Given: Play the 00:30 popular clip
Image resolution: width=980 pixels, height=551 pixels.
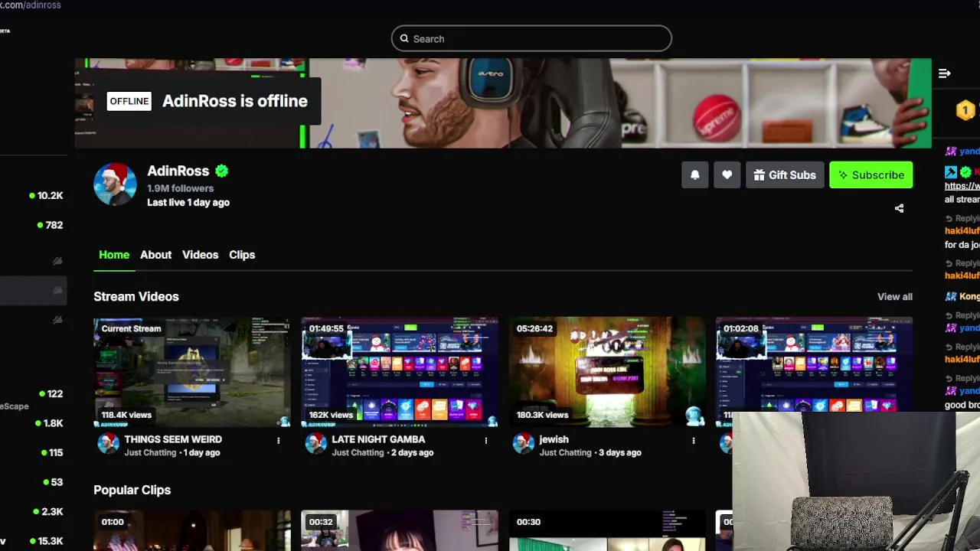Looking at the screenshot, I should [x=607, y=530].
